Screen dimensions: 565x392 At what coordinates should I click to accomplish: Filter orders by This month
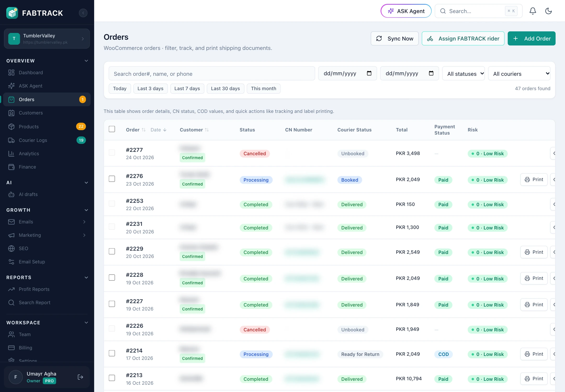pos(263,88)
